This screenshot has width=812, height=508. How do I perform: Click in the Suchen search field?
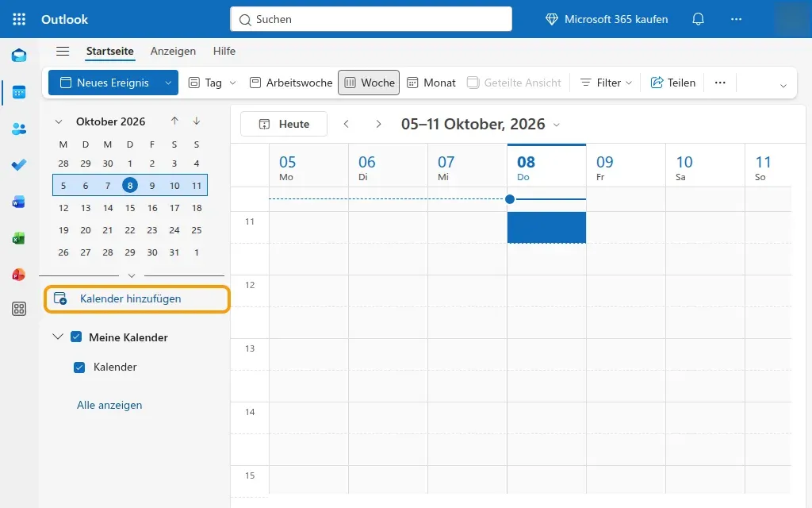[x=371, y=19]
